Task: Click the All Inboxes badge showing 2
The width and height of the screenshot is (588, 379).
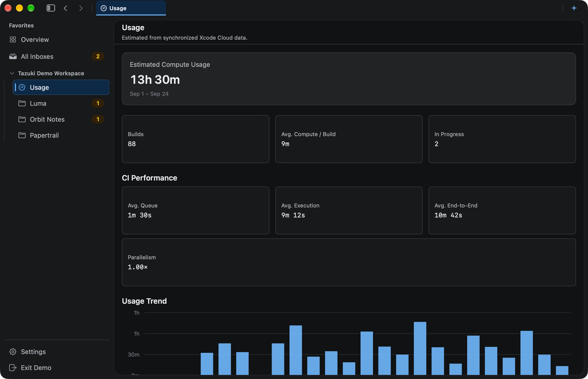Action: [x=98, y=56]
